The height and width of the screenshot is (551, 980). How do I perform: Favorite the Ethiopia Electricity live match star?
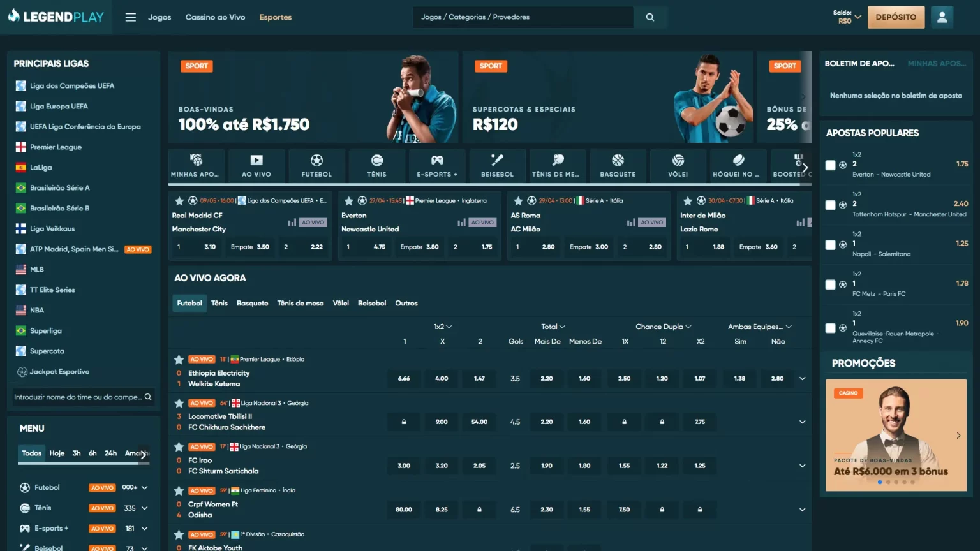pos(179,360)
